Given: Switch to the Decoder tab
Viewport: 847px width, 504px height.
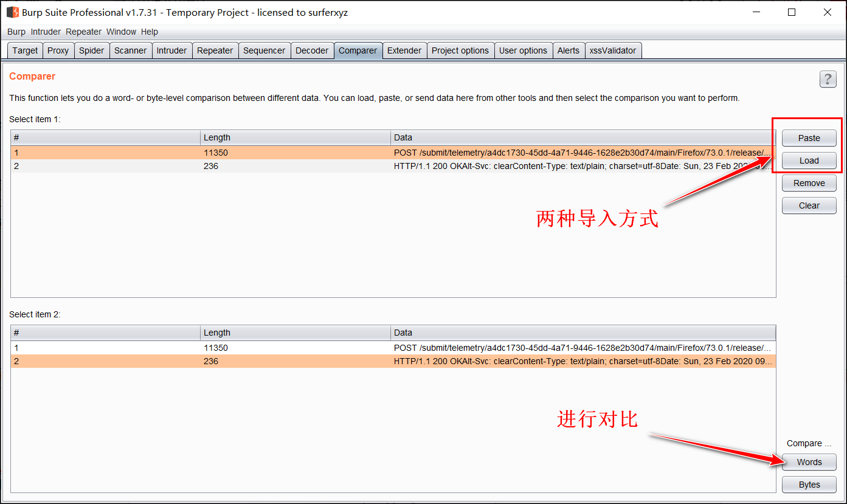Looking at the screenshot, I should click(x=312, y=50).
